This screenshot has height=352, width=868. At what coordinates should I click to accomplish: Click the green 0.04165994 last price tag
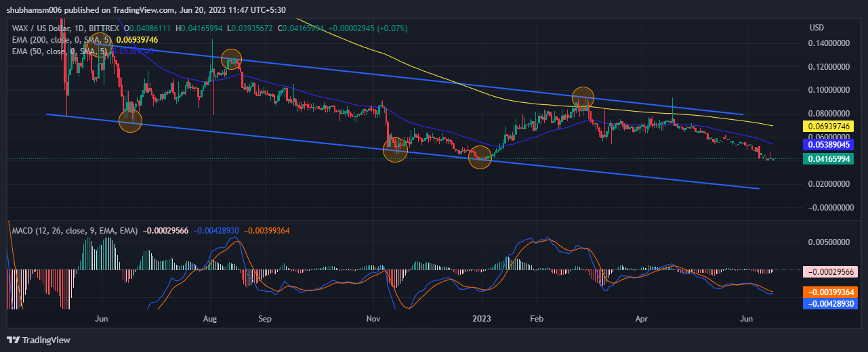[829, 158]
